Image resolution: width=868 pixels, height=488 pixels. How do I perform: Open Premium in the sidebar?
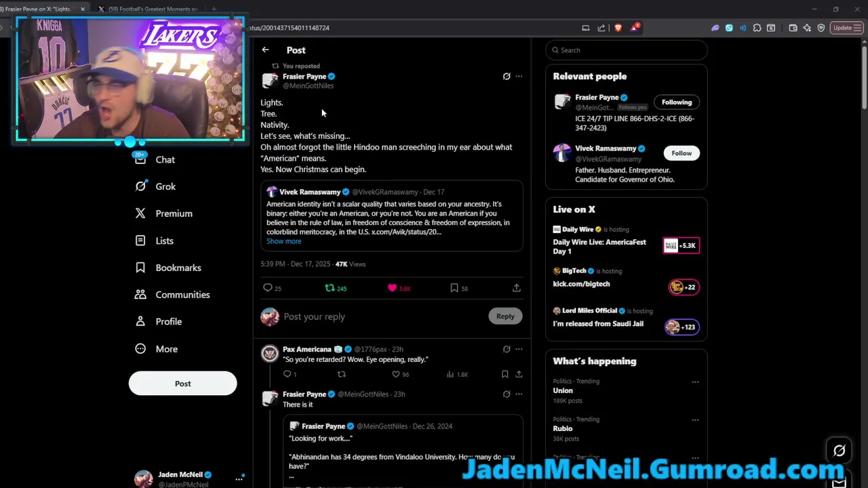pyautogui.click(x=163, y=213)
